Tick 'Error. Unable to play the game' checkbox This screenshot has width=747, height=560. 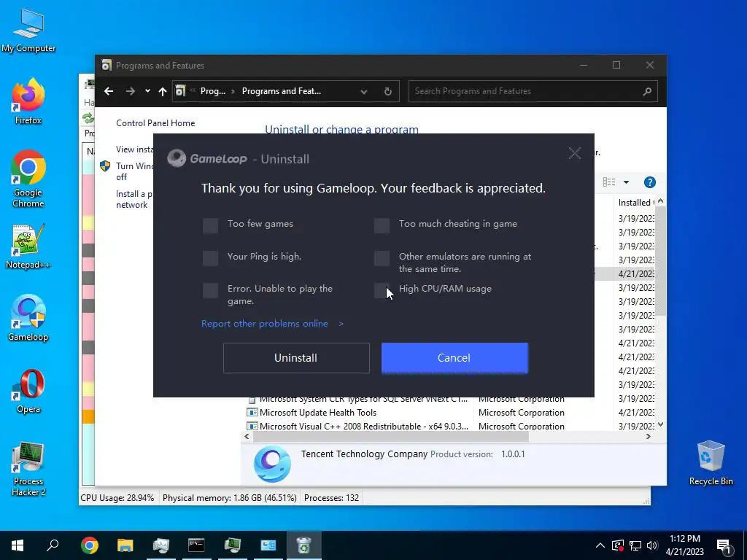pyautogui.click(x=210, y=290)
